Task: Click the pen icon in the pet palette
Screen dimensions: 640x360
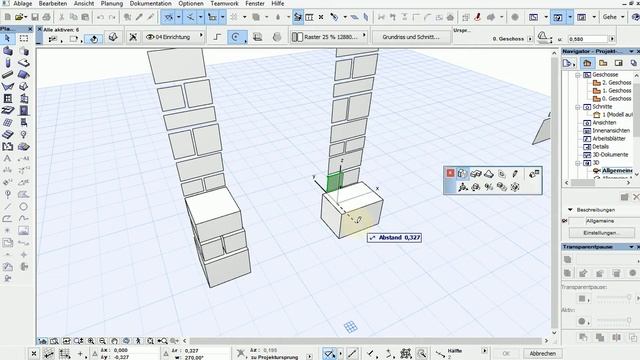Action: [515, 174]
